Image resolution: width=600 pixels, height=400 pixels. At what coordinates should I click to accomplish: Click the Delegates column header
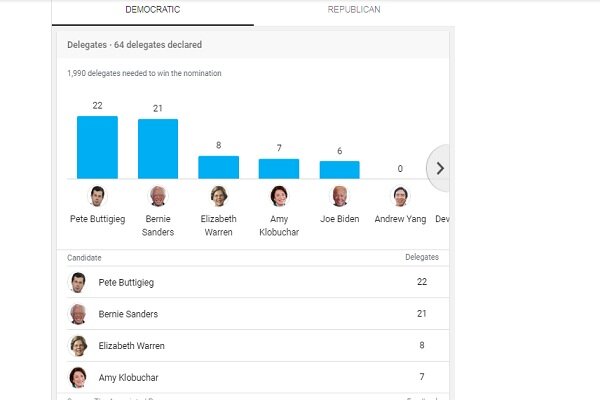click(x=422, y=257)
